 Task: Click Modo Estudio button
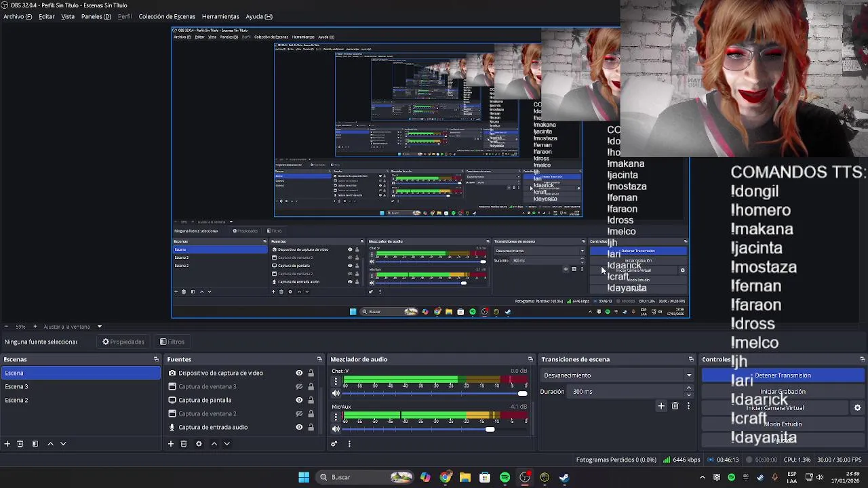point(783,424)
